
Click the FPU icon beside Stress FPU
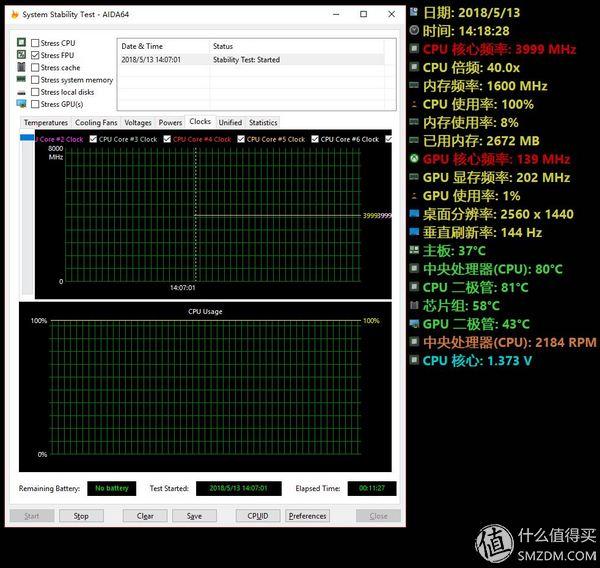tap(21, 54)
